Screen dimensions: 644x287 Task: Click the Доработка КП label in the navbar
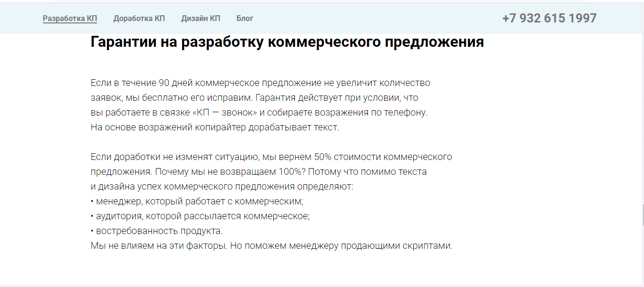coord(139,18)
